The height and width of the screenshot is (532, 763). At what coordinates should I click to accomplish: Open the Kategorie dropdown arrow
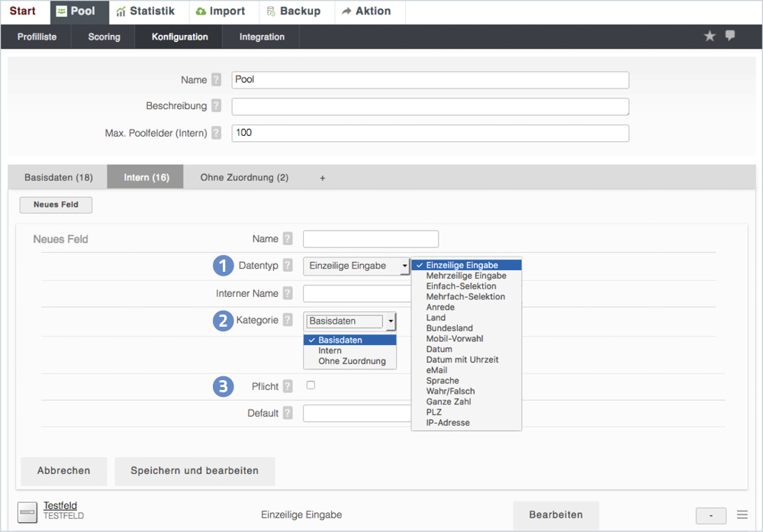(x=391, y=321)
